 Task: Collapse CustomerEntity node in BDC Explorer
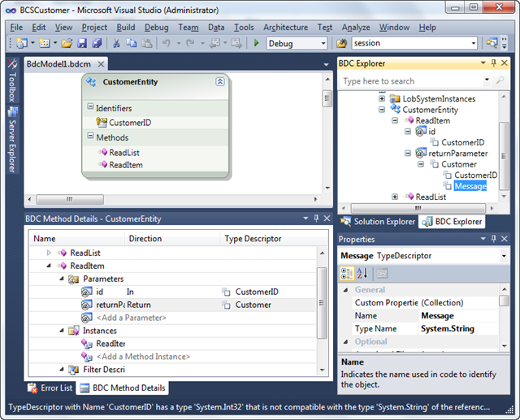pos(382,110)
